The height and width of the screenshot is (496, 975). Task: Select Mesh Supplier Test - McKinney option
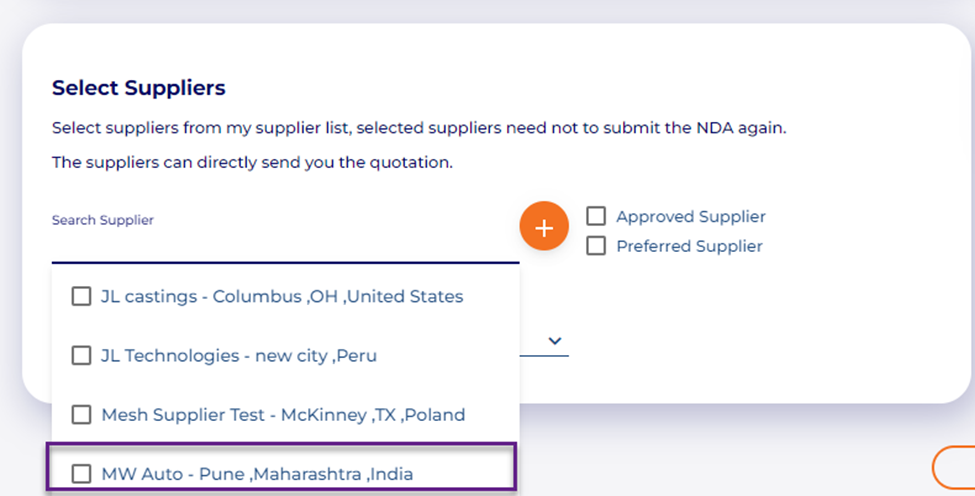tap(283, 414)
